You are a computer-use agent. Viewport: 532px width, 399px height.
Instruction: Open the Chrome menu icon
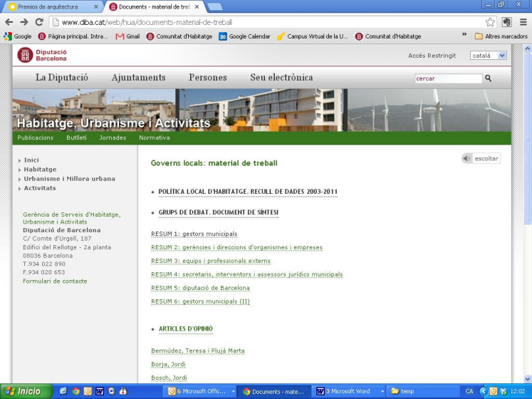tap(523, 22)
